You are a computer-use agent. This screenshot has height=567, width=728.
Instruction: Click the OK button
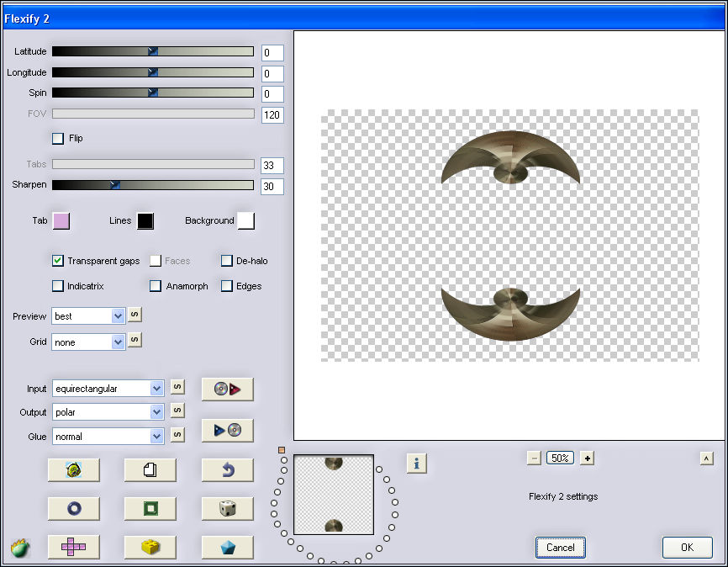[x=687, y=548]
